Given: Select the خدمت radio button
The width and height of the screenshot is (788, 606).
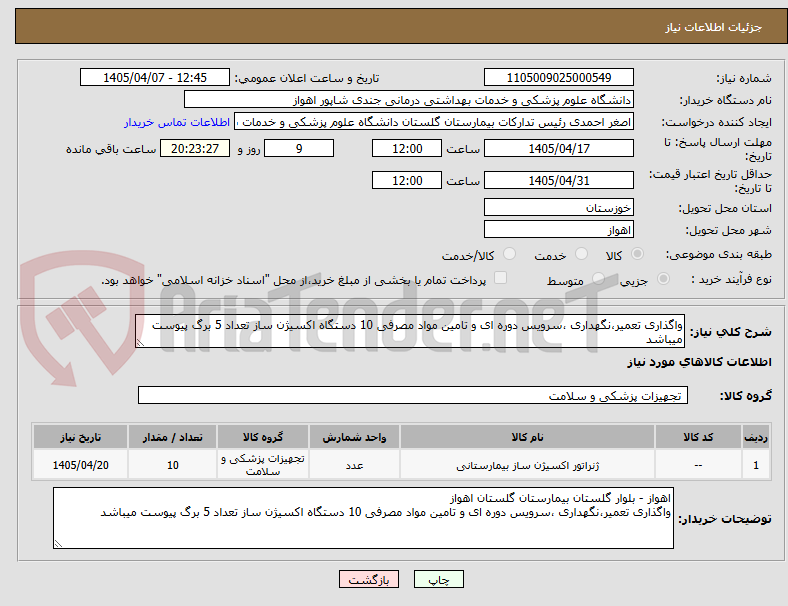Looking at the screenshot, I should click(581, 254).
